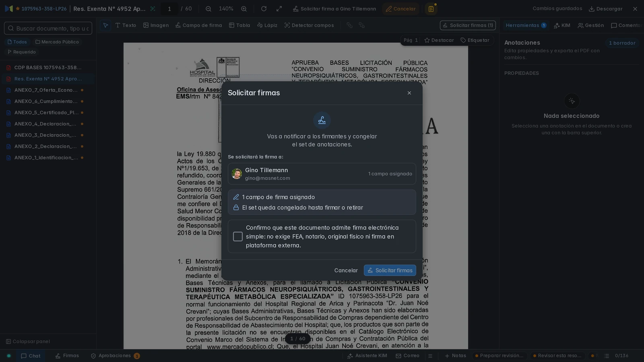Click the zoom out magnifier icon
This screenshot has width=644, height=362.
[x=208, y=9]
